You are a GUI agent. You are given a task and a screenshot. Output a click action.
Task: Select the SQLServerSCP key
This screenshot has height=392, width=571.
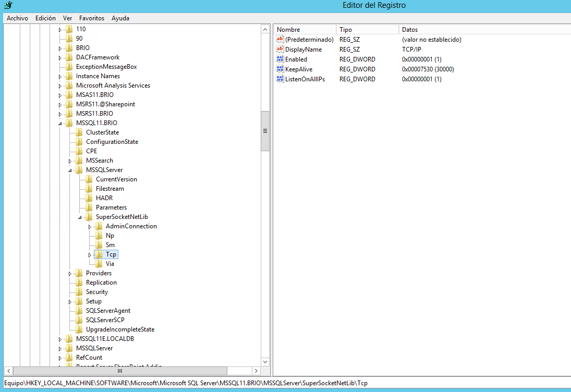(x=105, y=320)
